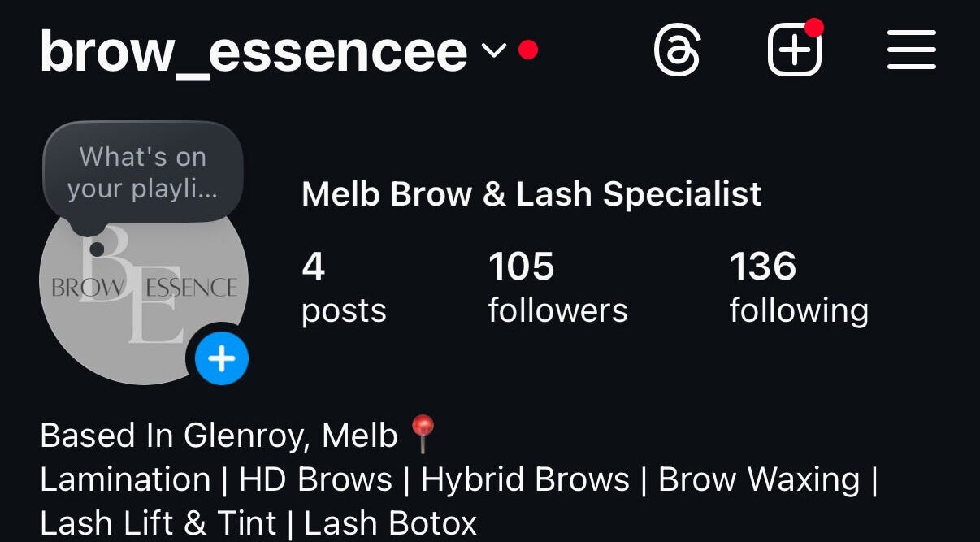
Task: Open the 105 followers list
Action: pyautogui.click(x=557, y=288)
